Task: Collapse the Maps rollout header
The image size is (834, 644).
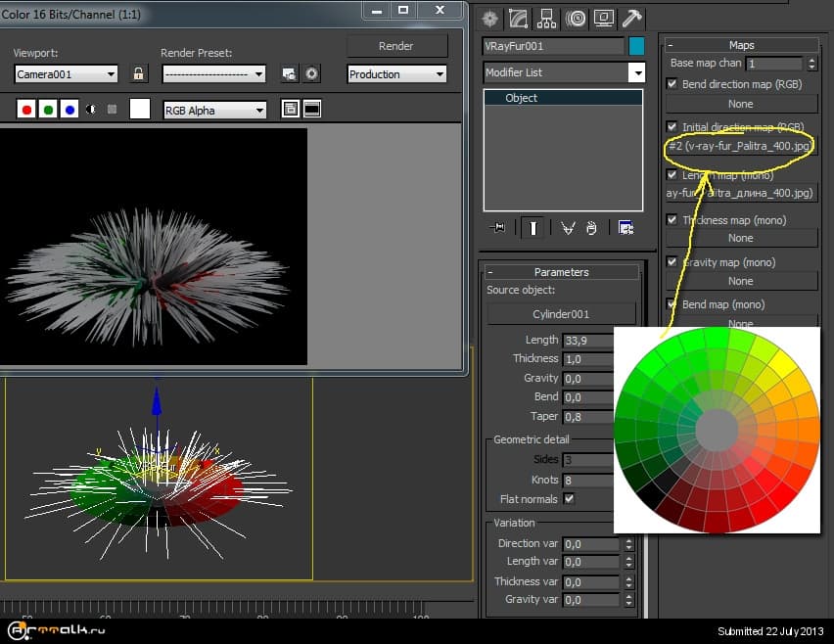Action: coord(741,45)
